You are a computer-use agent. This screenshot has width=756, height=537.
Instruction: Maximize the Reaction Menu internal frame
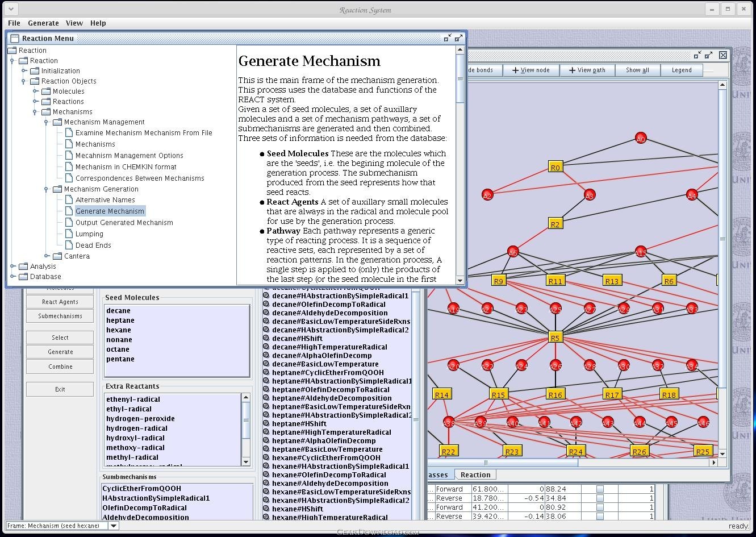pyautogui.click(x=459, y=38)
